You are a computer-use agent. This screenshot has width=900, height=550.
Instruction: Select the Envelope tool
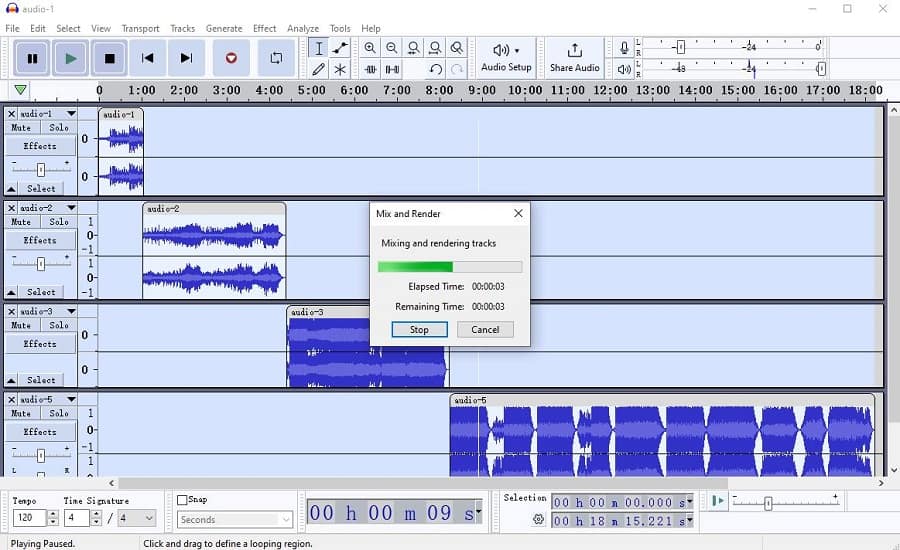(340, 48)
